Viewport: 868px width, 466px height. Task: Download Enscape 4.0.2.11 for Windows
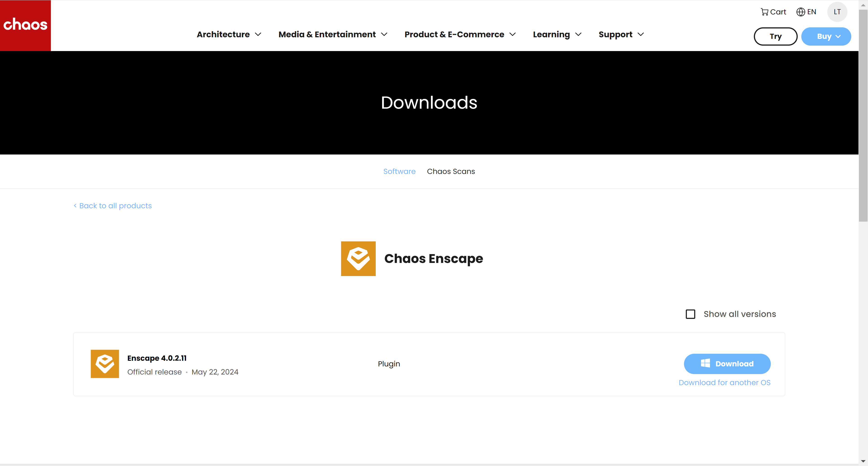tap(727, 364)
